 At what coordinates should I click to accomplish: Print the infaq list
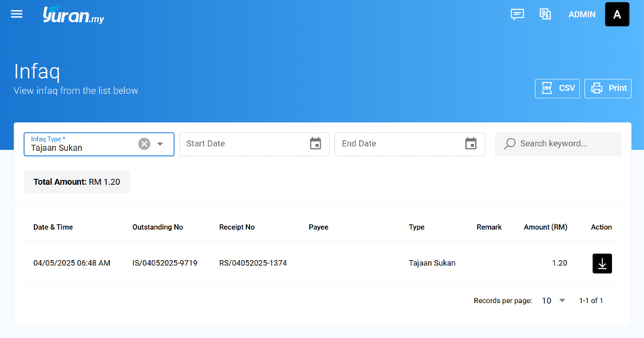click(x=608, y=89)
